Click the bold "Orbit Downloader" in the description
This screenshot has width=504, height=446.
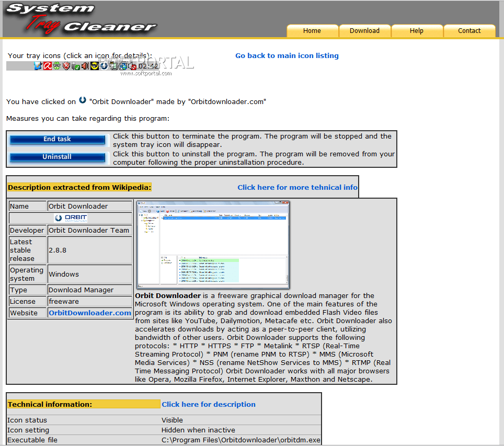pos(168,295)
